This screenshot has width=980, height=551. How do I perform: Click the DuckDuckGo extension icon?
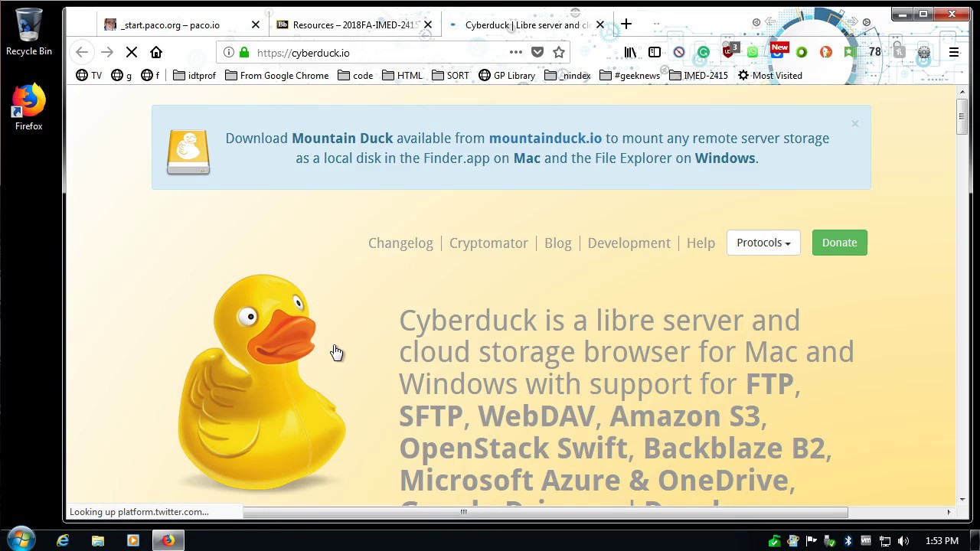point(825,52)
